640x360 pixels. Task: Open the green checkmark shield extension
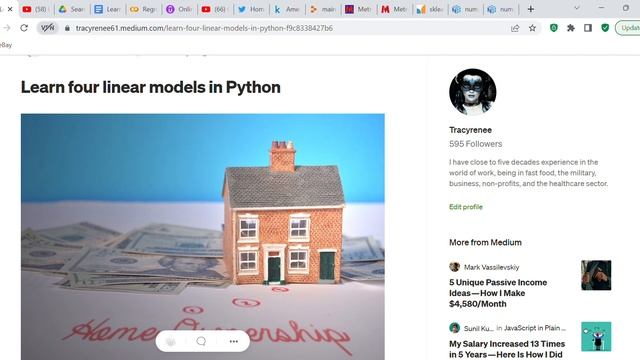(605, 28)
